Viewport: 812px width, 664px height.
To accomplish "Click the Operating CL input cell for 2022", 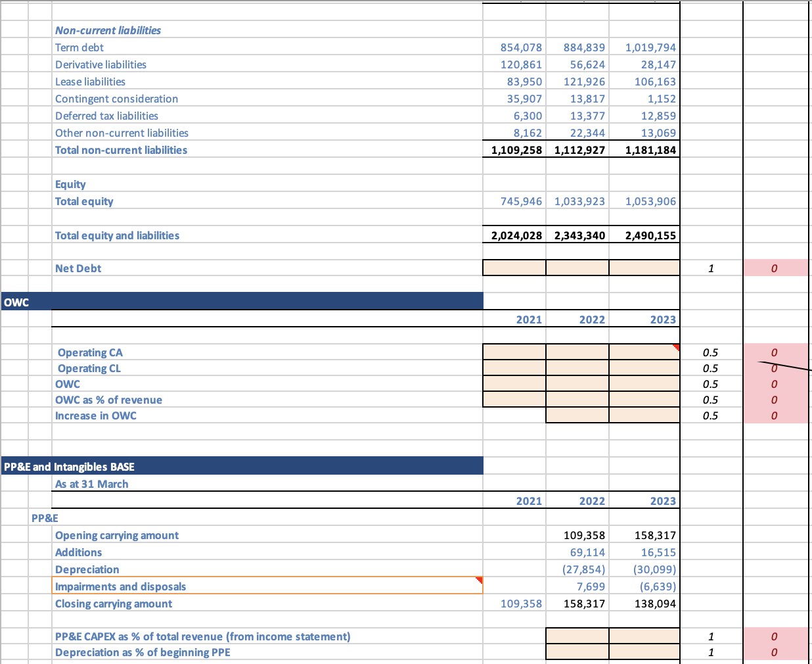I will [577, 368].
